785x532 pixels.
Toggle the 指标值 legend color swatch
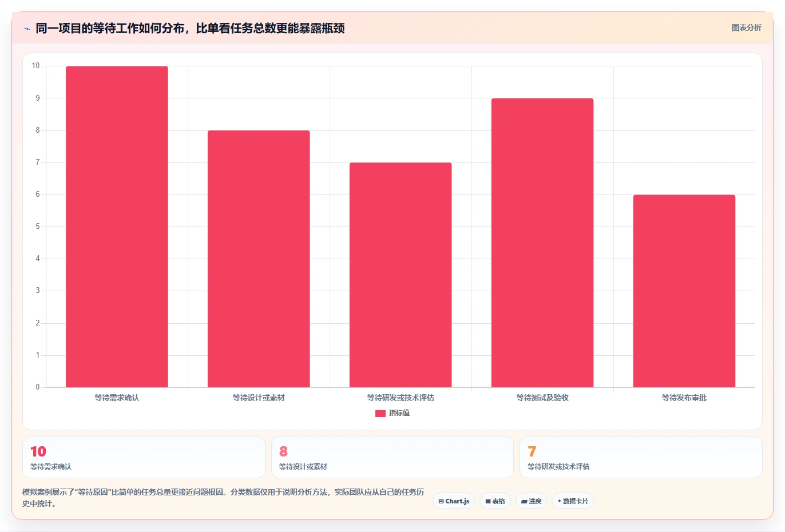coord(380,413)
